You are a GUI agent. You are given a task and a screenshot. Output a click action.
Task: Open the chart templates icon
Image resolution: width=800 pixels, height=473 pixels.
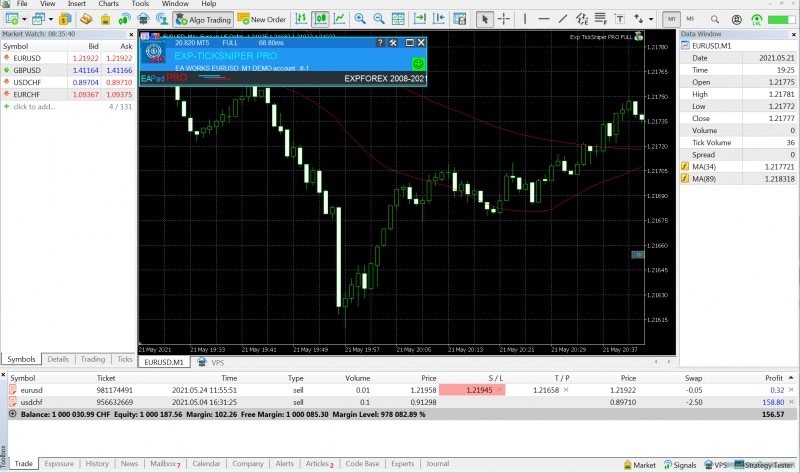[x=460, y=19]
